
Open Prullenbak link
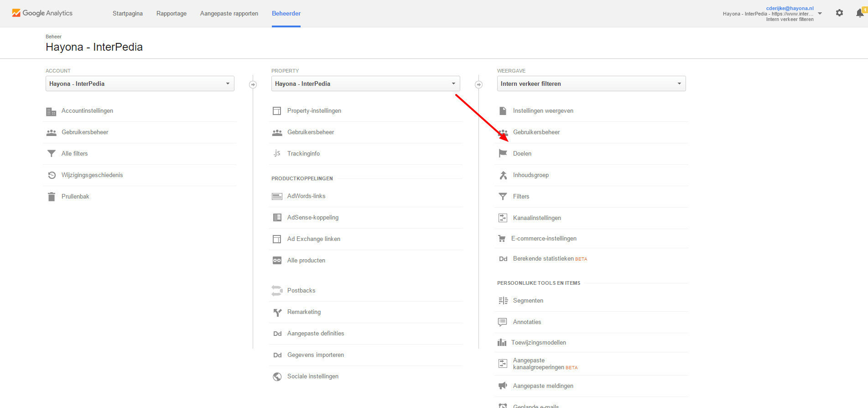click(x=75, y=197)
